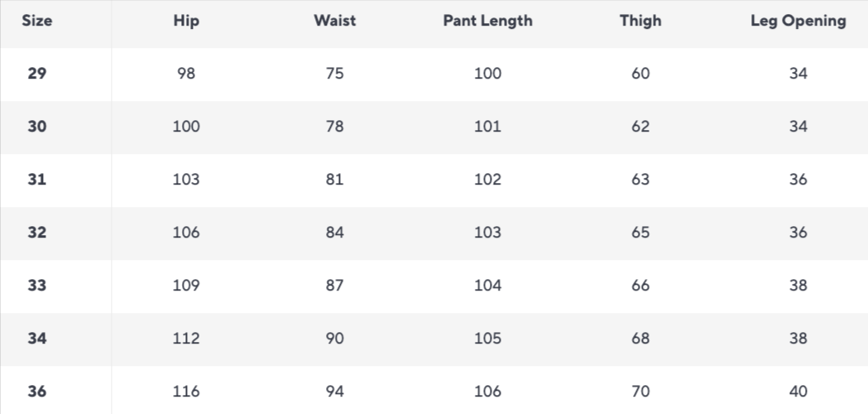
Task: Click hip value 112 for size 34
Action: (x=188, y=339)
